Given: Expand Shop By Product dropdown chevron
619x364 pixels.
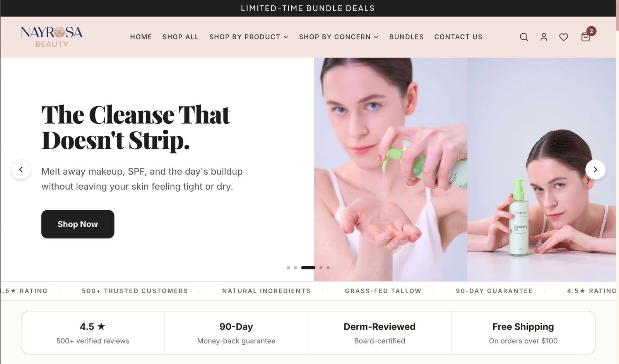Looking at the screenshot, I should coord(286,37).
